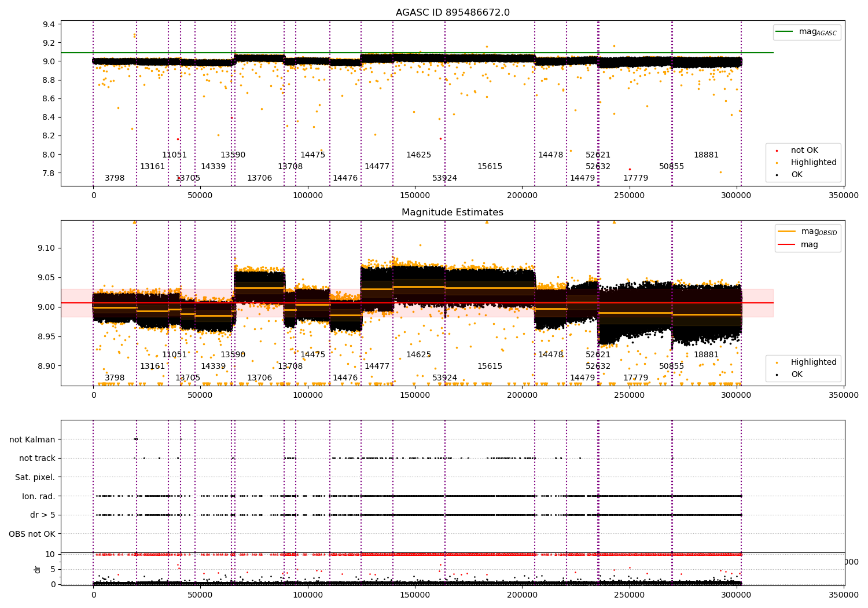868x608 pixels.
Task: Click obsid label 14476 in the Magnitude Estimates plot
Action: (345, 378)
